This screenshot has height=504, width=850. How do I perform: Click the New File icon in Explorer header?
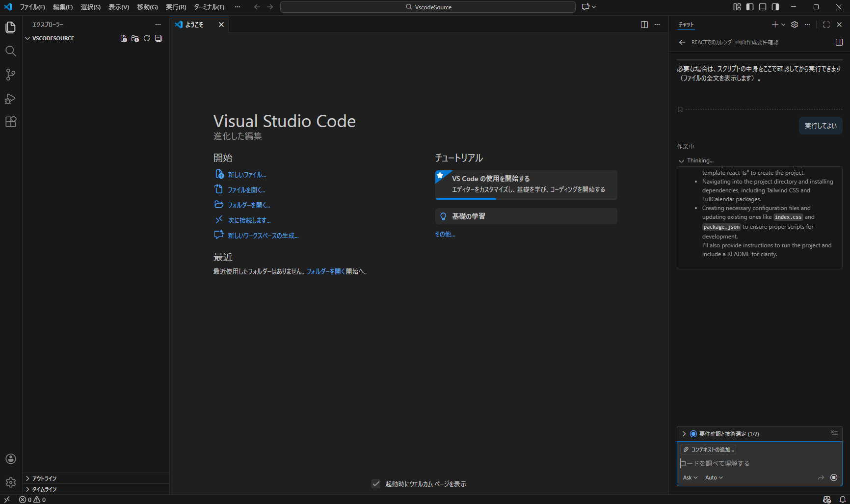124,38
